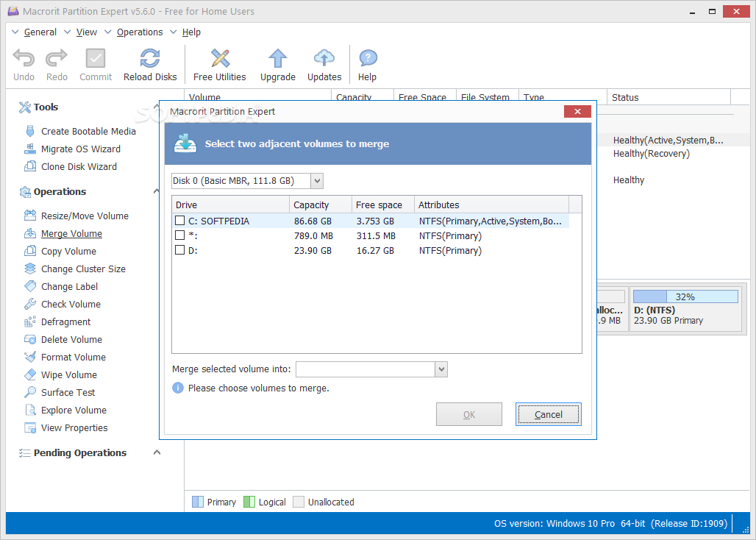Collapse the Pending Operations section
Viewport: 756px width, 540px height.
point(157,452)
